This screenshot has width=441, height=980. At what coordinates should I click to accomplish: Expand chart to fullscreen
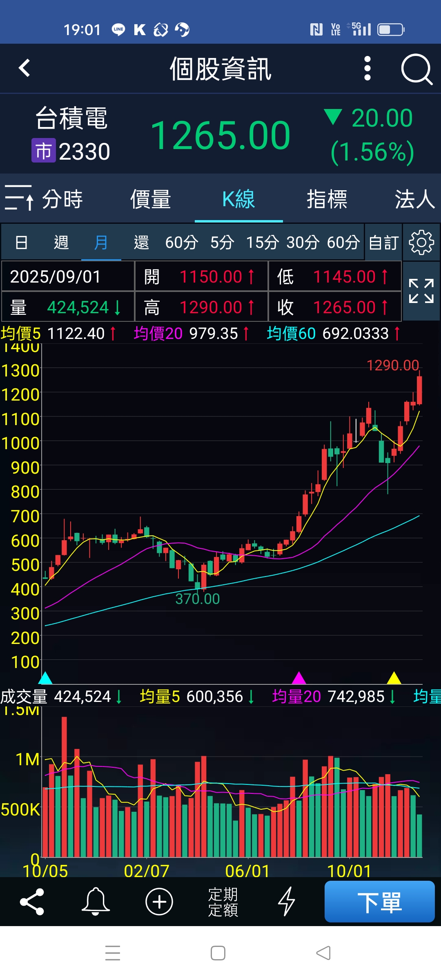pyautogui.click(x=421, y=291)
